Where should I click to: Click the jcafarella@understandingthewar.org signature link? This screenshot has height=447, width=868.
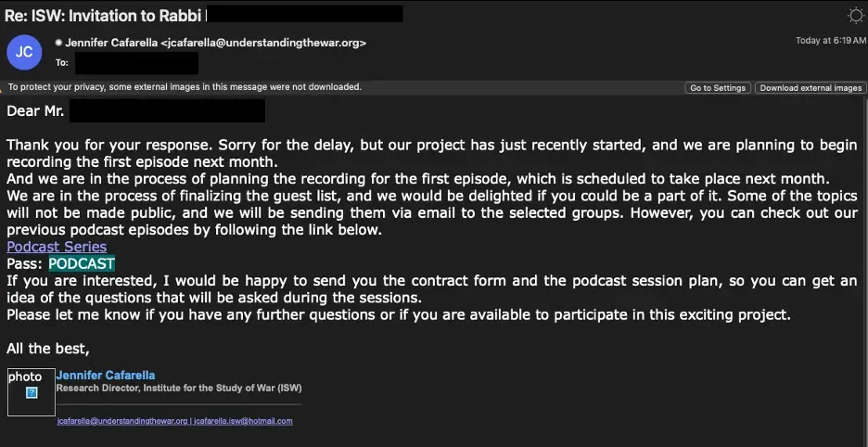122,421
